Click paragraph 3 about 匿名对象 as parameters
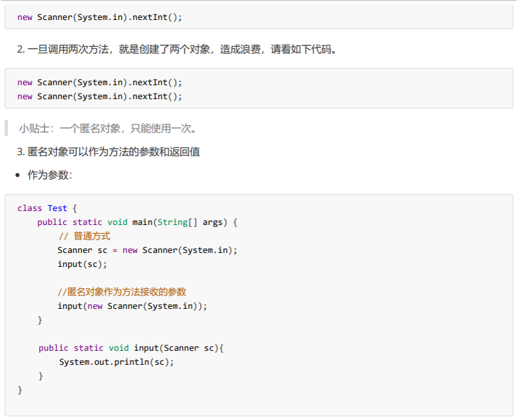The height and width of the screenshot is (420, 521). [x=108, y=152]
